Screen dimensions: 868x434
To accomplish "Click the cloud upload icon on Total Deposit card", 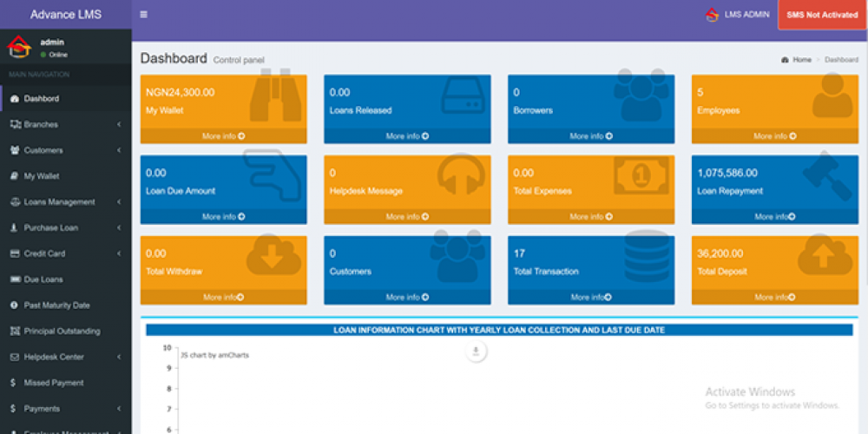I will click(x=825, y=258).
